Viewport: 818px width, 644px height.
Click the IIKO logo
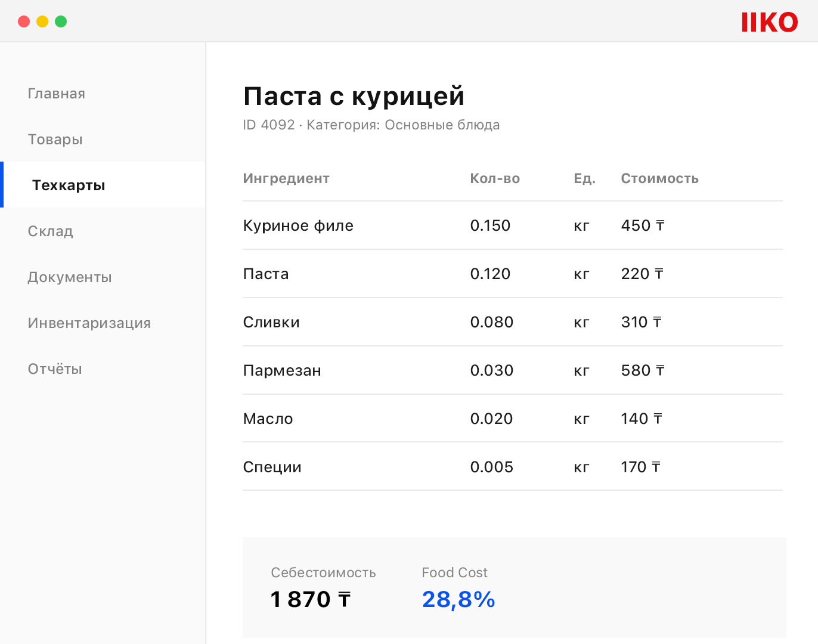[769, 23]
